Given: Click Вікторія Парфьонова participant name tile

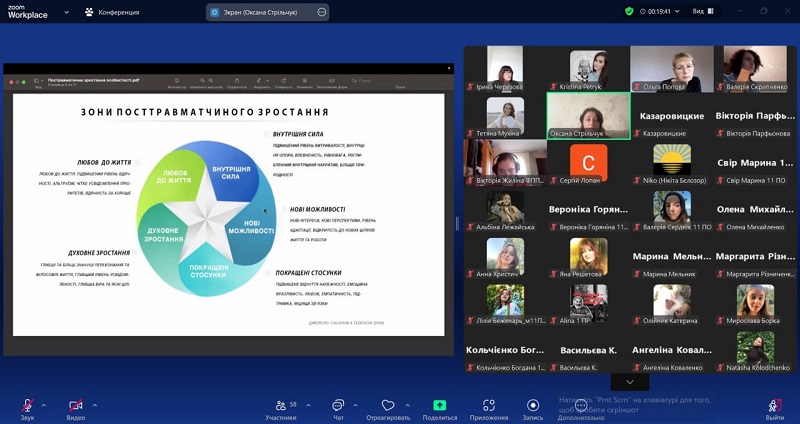Looking at the screenshot, I should point(755,116).
